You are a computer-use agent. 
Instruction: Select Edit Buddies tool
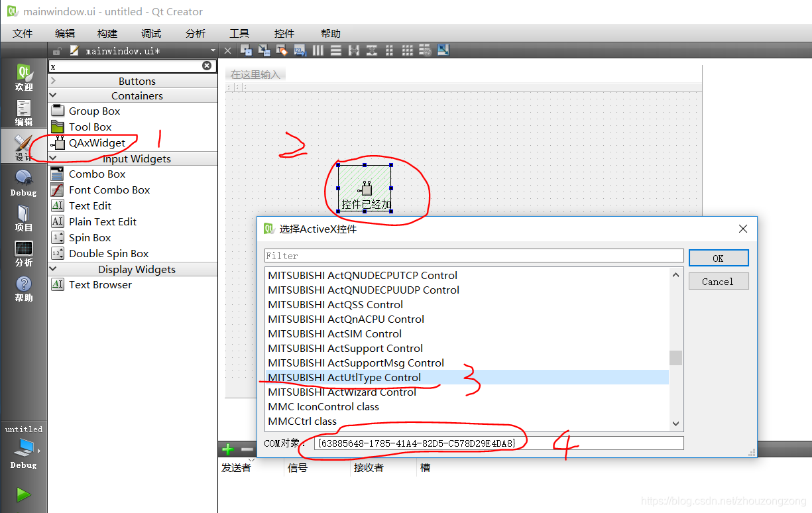pos(282,50)
